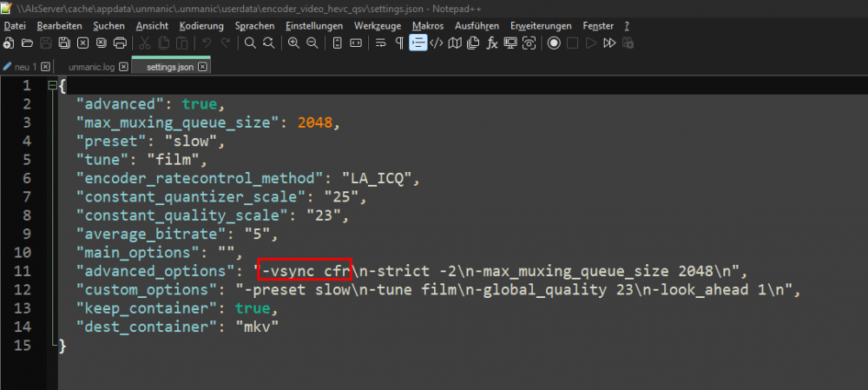The height and width of the screenshot is (390, 868).
Task: Open the Erweiterungen menu
Action: pyautogui.click(x=541, y=26)
